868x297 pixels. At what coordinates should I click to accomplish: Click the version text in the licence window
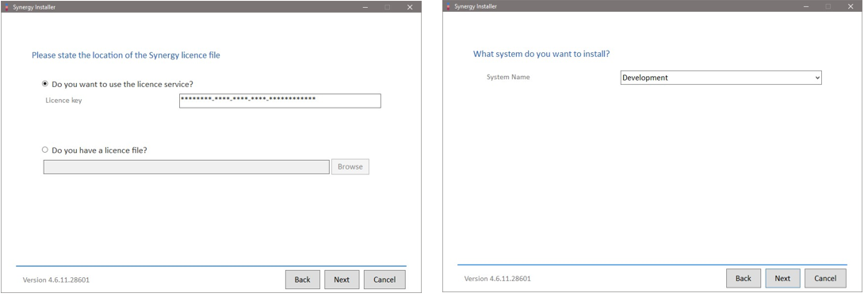56,280
